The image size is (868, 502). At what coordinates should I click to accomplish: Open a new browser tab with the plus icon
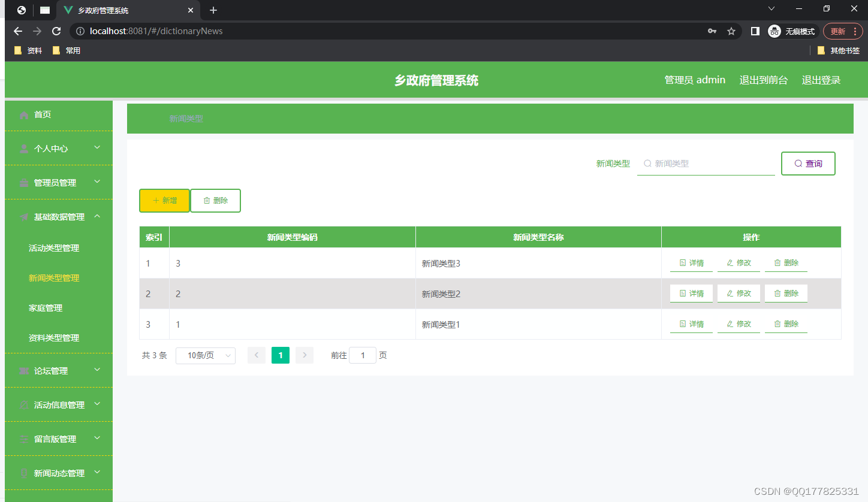[213, 10]
